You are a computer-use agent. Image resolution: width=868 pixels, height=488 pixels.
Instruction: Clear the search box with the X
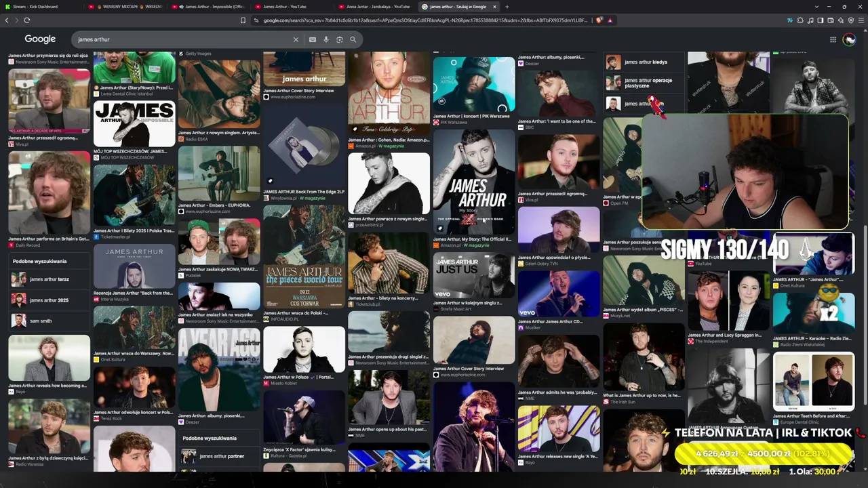pyautogui.click(x=296, y=39)
